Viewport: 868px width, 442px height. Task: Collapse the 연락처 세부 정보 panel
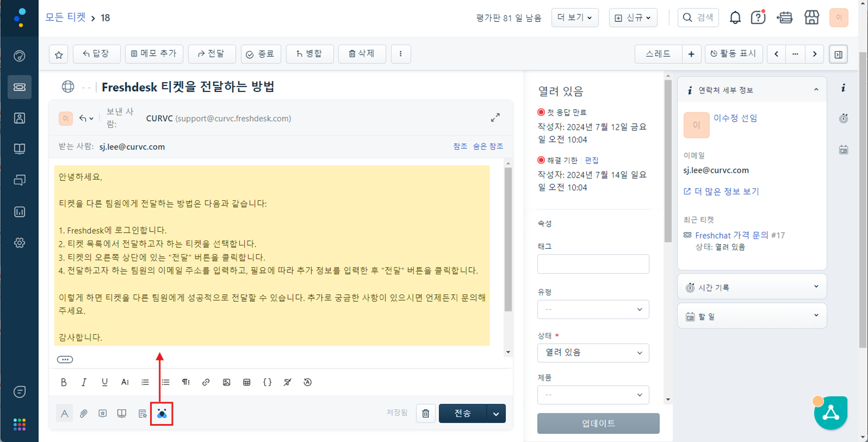coord(816,90)
